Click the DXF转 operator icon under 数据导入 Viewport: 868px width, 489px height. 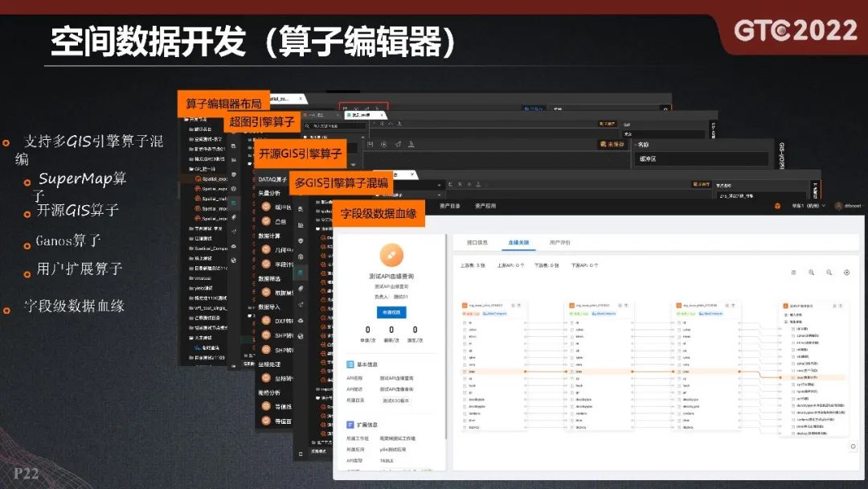click(x=266, y=321)
